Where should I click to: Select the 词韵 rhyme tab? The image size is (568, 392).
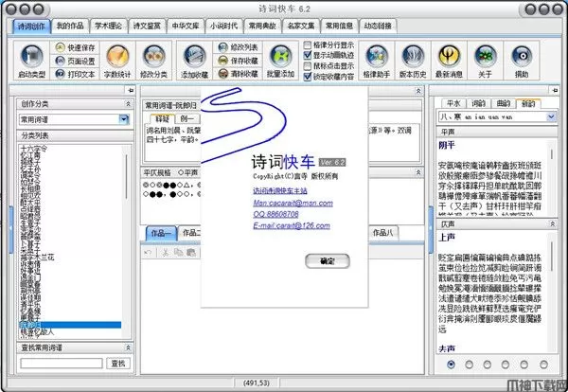478,103
